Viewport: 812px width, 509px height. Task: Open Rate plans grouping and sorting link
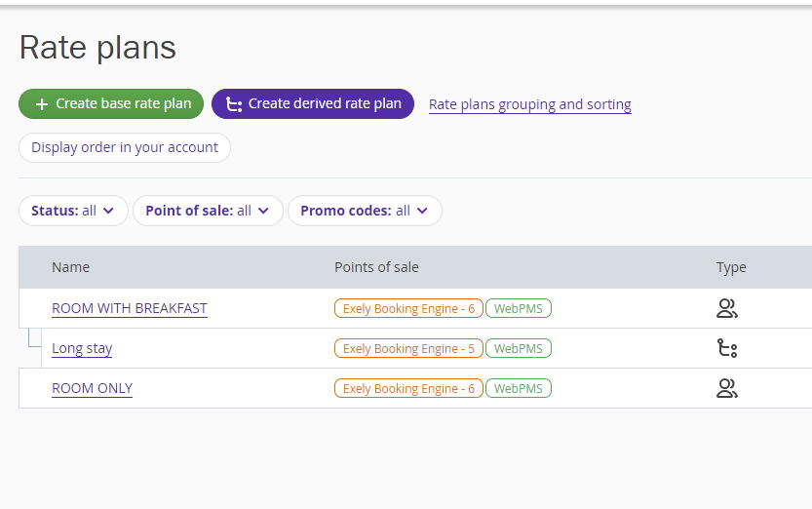tap(529, 104)
